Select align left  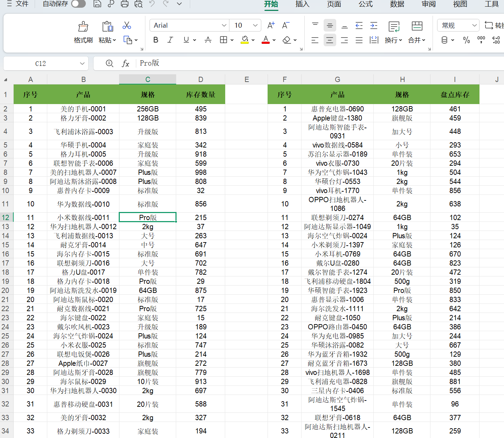coord(315,40)
